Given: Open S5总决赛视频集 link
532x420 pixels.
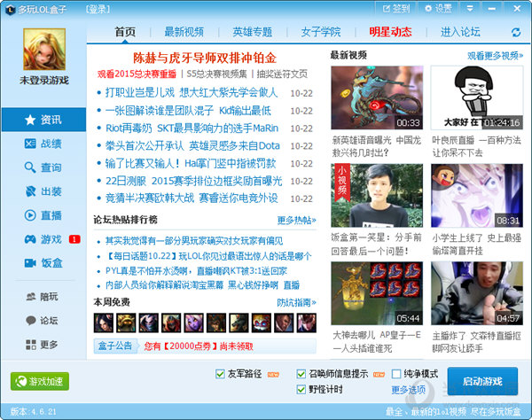Looking at the screenshot, I should 217,74.
